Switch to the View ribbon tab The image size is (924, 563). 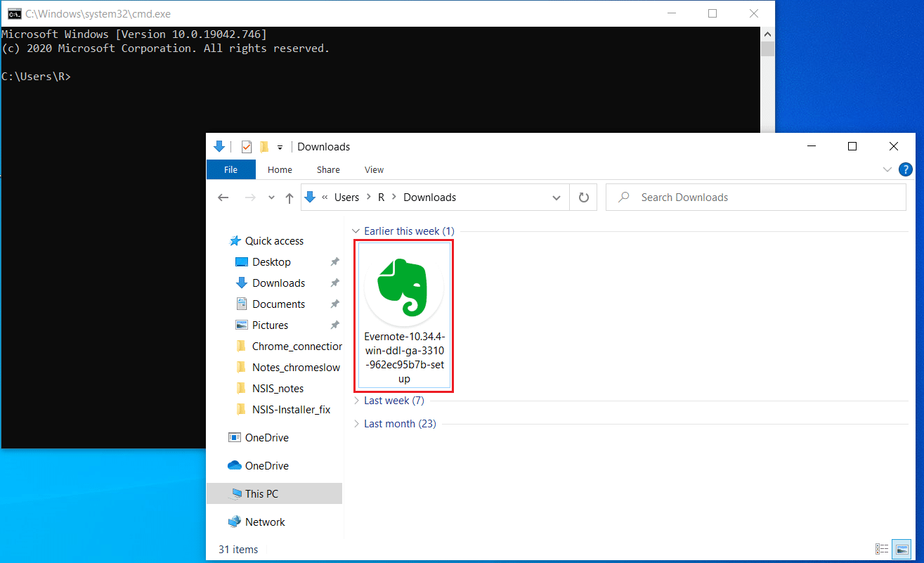(374, 169)
